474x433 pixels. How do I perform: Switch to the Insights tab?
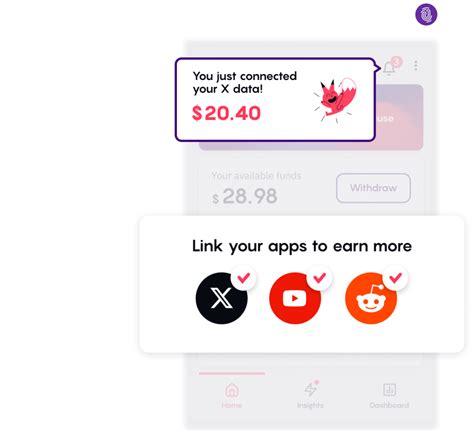coord(310,396)
